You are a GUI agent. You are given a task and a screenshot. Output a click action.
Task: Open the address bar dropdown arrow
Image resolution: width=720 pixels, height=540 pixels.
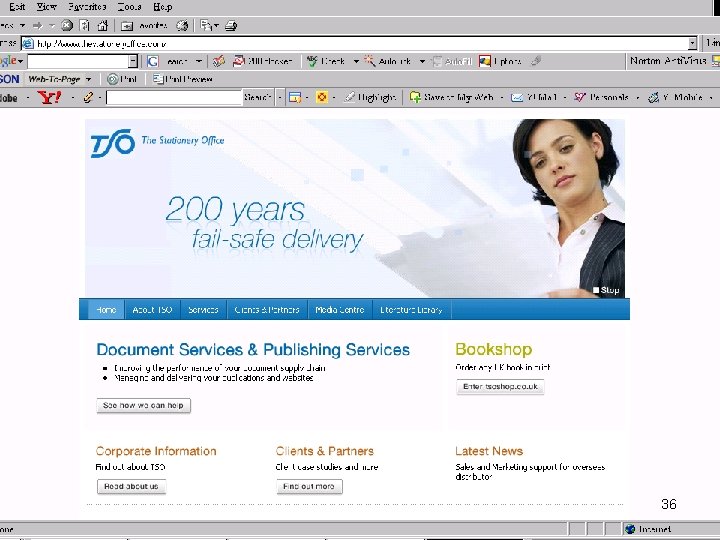pos(692,44)
